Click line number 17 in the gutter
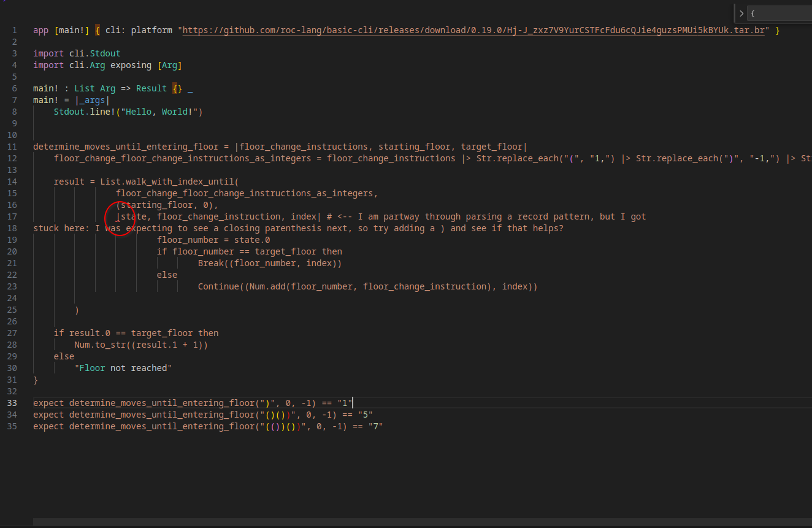812x528 pixels. point(12,216)
